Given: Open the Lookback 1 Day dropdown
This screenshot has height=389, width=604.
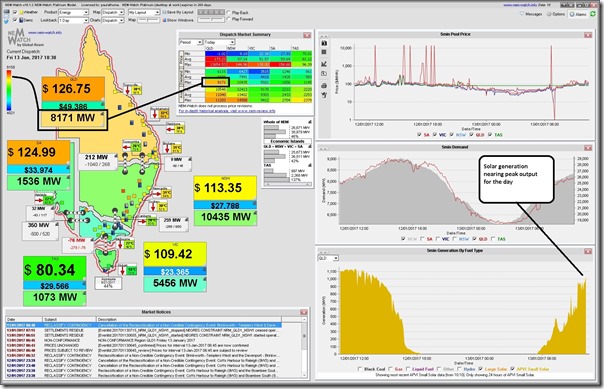Looking at the screenshot, I should [x=73, y=20].
